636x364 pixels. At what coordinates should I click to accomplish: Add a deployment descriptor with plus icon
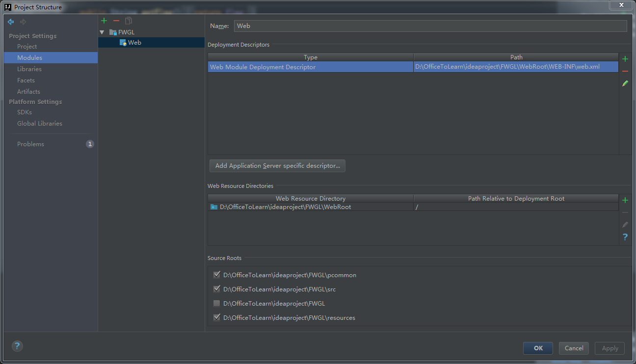point(625,59)
